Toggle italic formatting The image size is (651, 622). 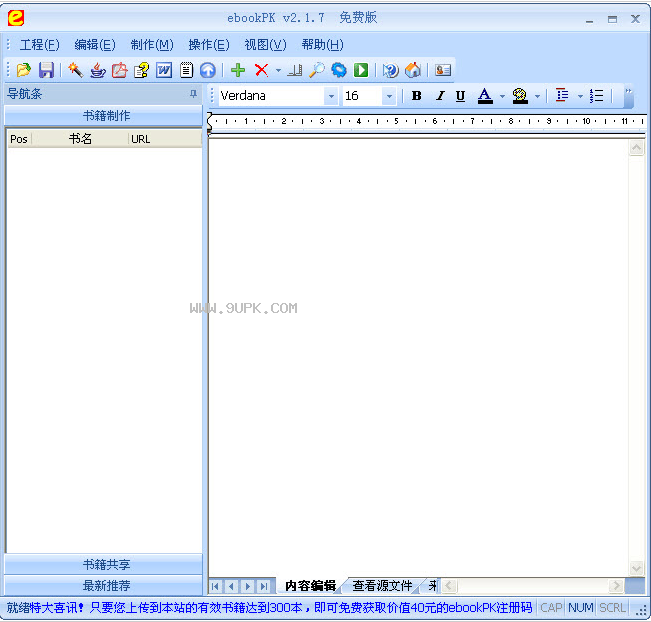pos(440,96)
